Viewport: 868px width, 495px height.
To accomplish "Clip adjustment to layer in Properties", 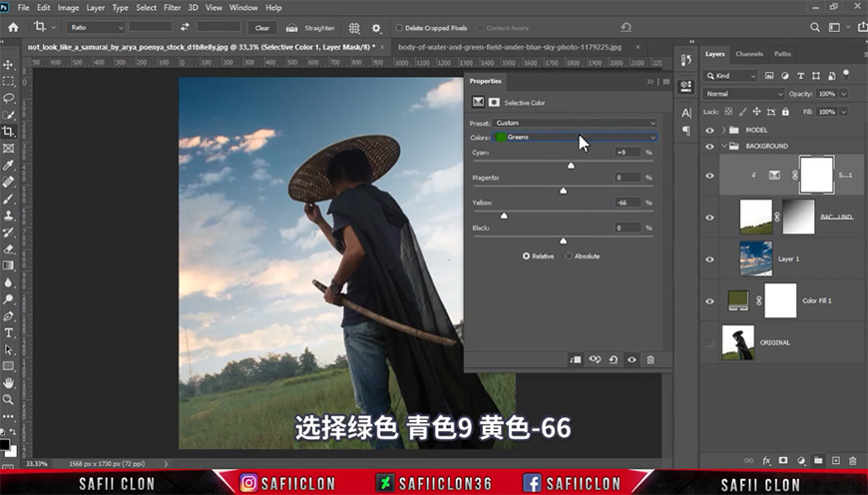I will 575,359.
